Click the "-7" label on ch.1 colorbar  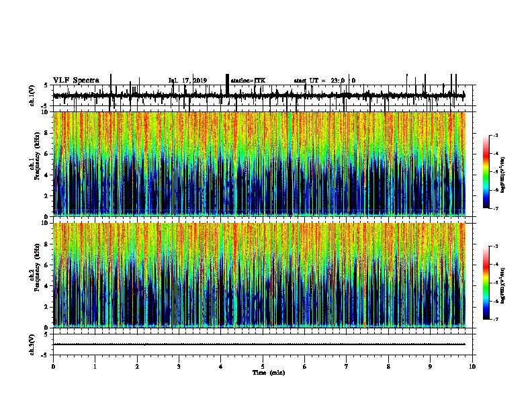coord(495,208)
